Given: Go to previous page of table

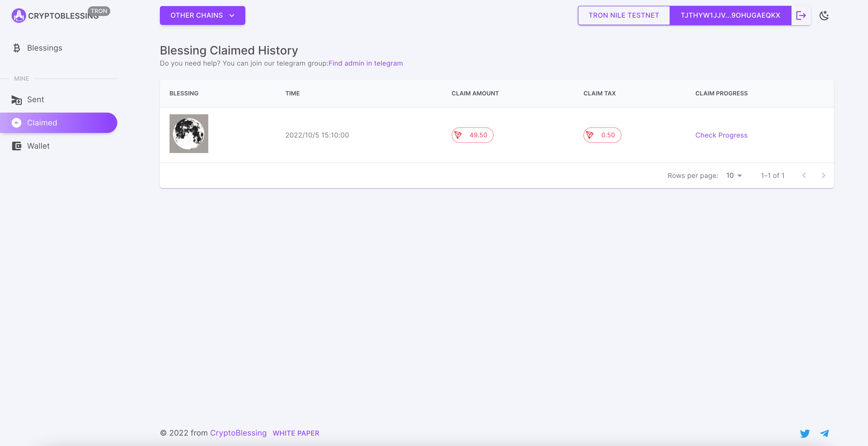Looking at the screenshot, I should (x=804, y=176).
